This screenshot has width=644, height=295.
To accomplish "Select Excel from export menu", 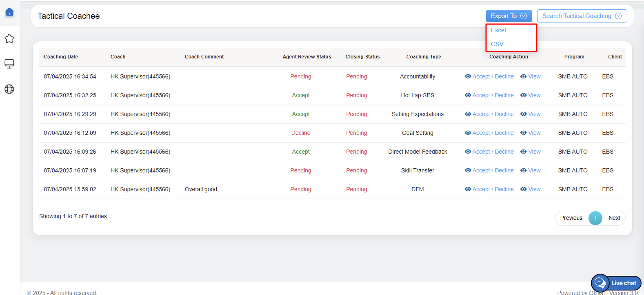I will click(x=498, y=30).
